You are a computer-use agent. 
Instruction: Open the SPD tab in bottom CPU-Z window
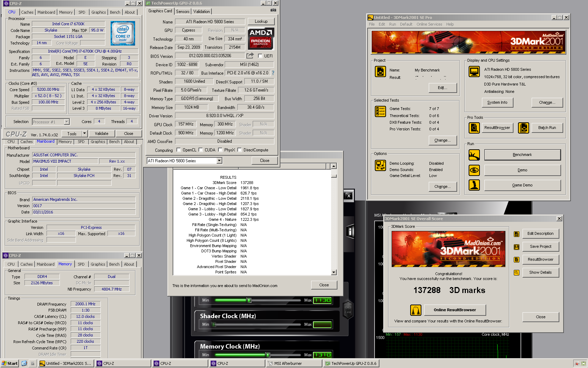click(x=81, y=264)
